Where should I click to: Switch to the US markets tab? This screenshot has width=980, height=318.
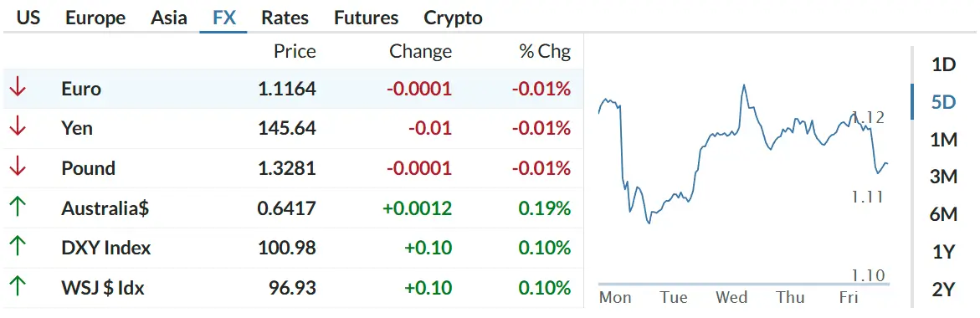coord(28,18)
